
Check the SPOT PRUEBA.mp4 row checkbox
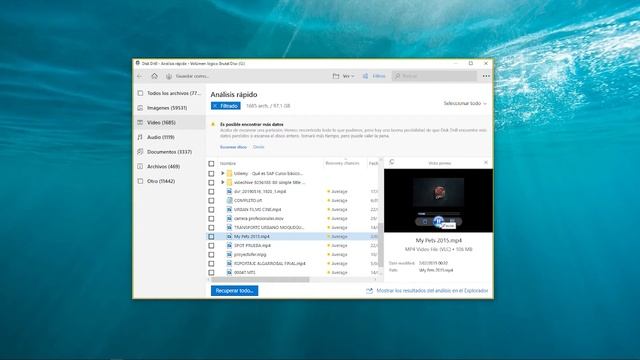(211, 245)
